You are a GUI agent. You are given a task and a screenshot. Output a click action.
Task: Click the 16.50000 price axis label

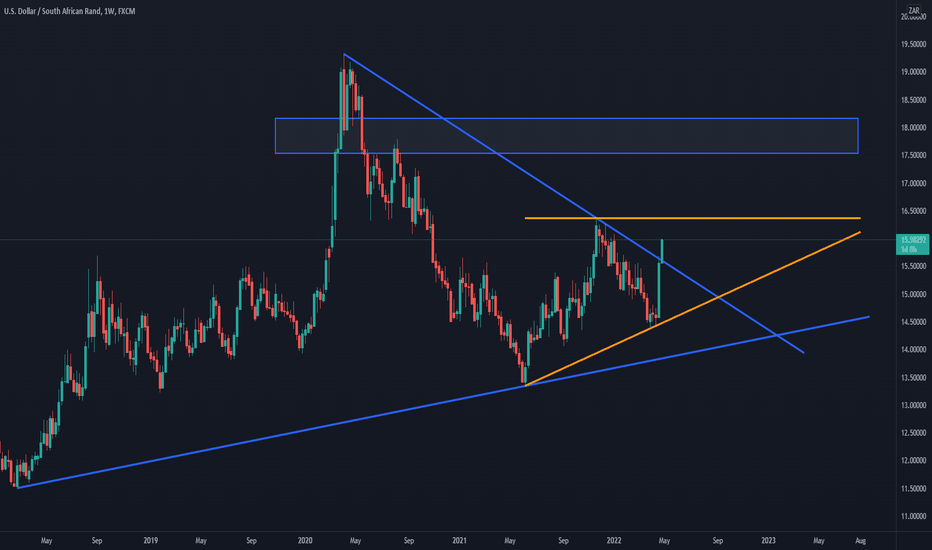(x=913, y=211)
